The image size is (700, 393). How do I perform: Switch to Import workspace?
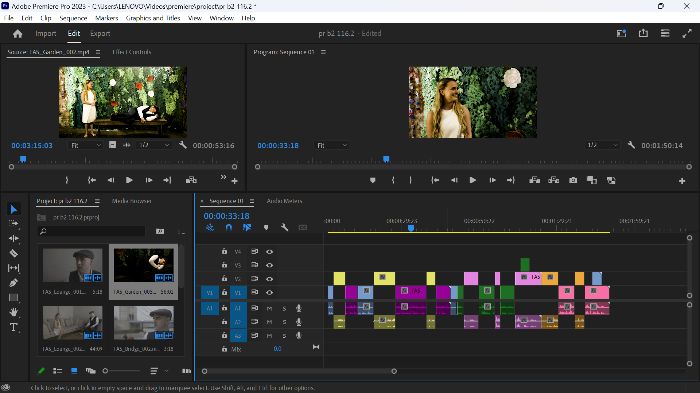[46, 33]
